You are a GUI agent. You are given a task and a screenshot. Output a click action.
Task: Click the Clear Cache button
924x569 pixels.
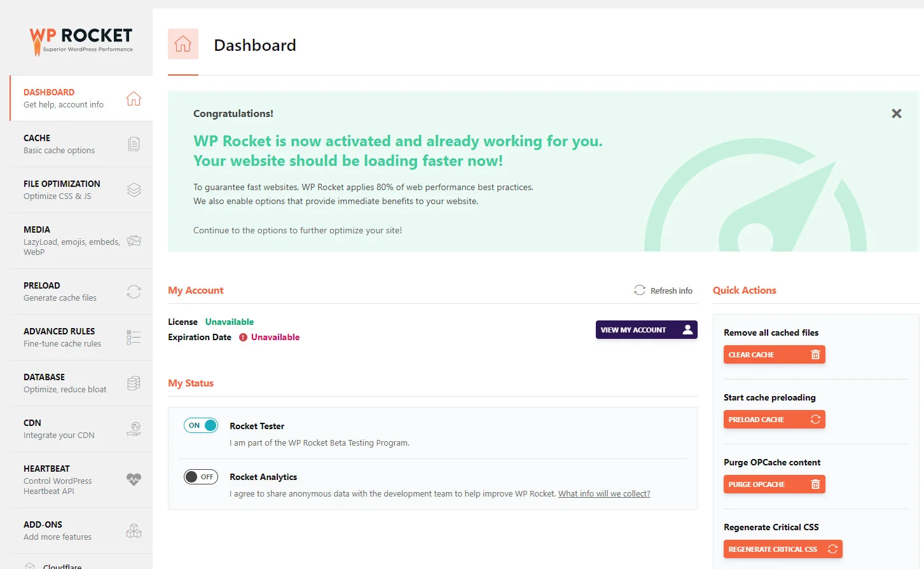(x=775, y=355)
